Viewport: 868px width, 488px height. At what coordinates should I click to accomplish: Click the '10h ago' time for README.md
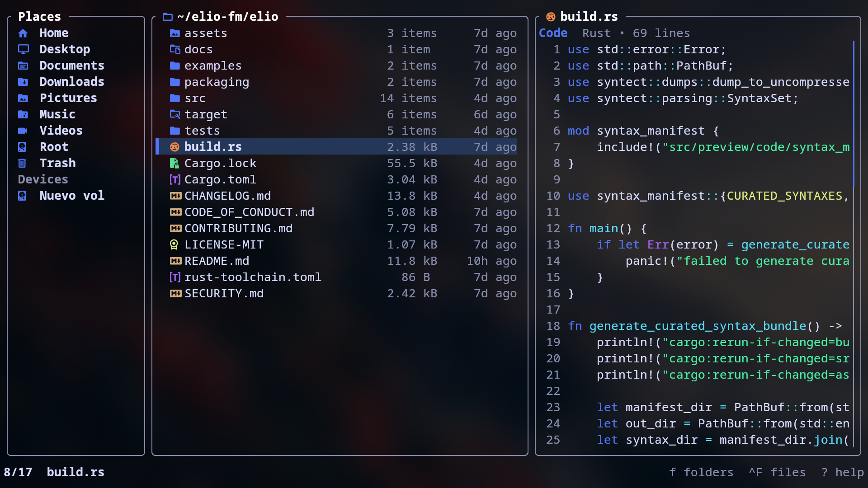(491, 261)
